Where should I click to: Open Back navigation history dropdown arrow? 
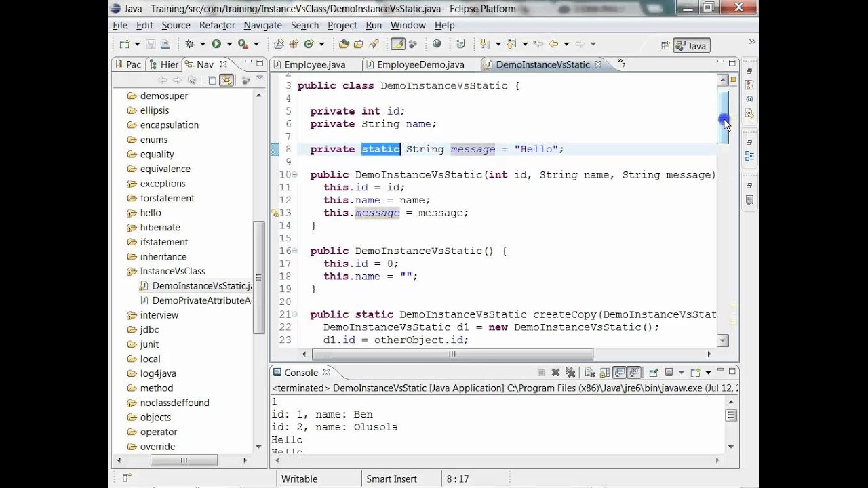566,44
